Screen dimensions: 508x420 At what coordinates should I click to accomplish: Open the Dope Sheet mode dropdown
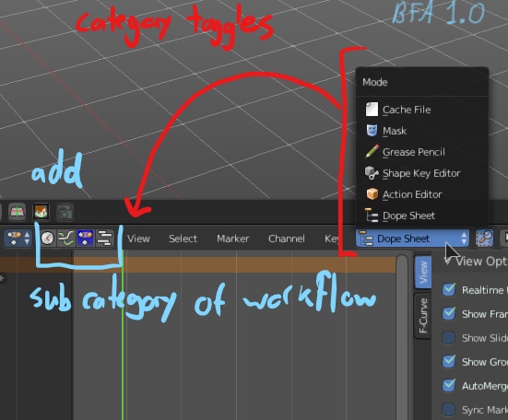click(412, 239)
